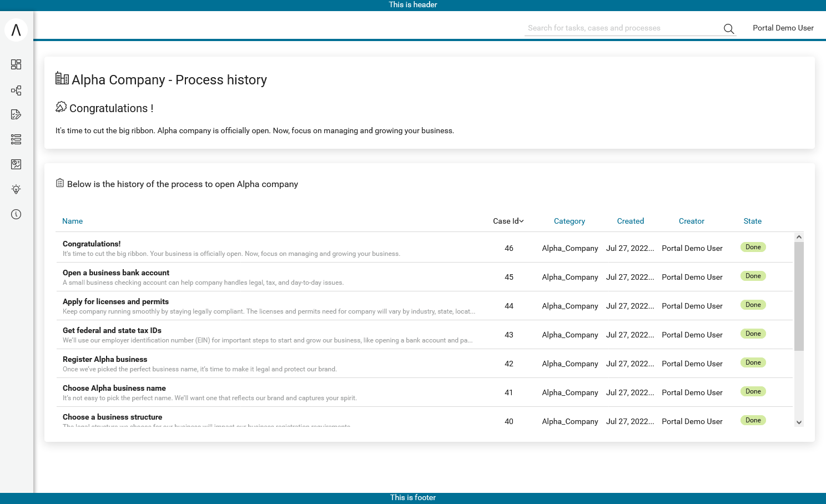826x504 pixels.
Task: Click case id 40 cell
Action: [509, 421]
